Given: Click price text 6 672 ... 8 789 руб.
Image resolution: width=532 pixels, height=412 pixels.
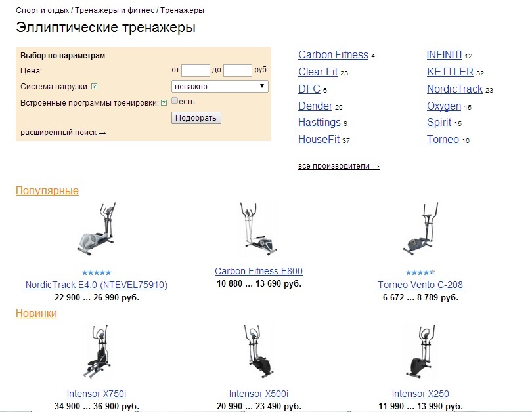Looking at the screenshot, I should tap(420, 298).
